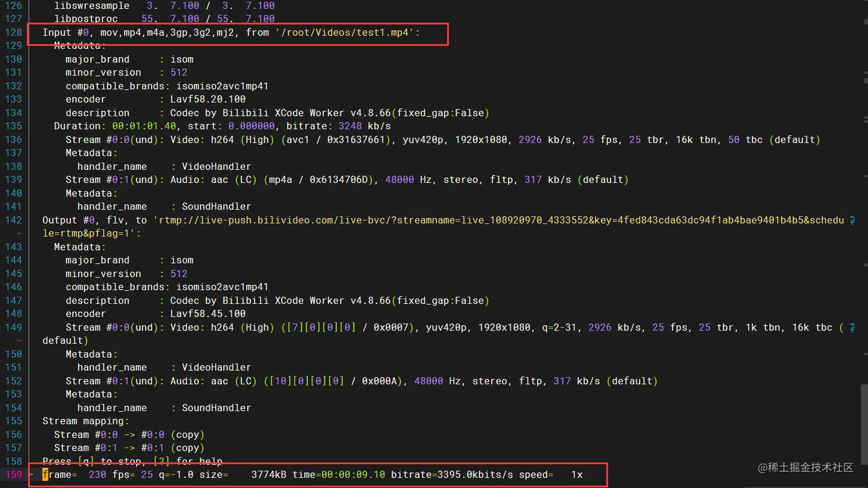Click the 'size= 3774kB' text
The image size is (868, 488).
coord(243,475)
